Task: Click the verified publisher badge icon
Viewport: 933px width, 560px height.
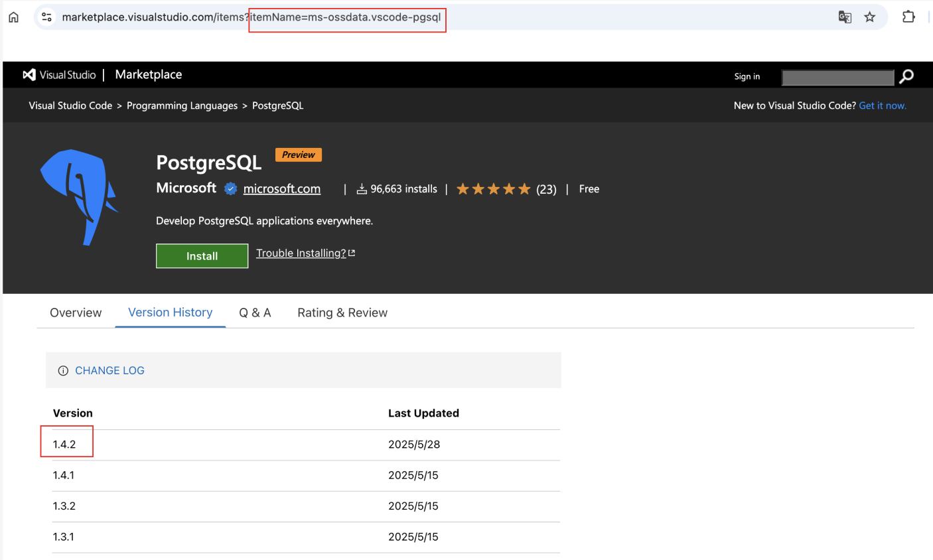Action: tap(230, 189)
